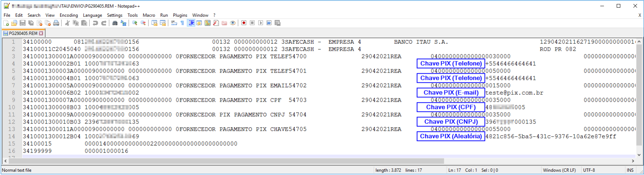Open the Settings menu

click(x=115, y=15)
